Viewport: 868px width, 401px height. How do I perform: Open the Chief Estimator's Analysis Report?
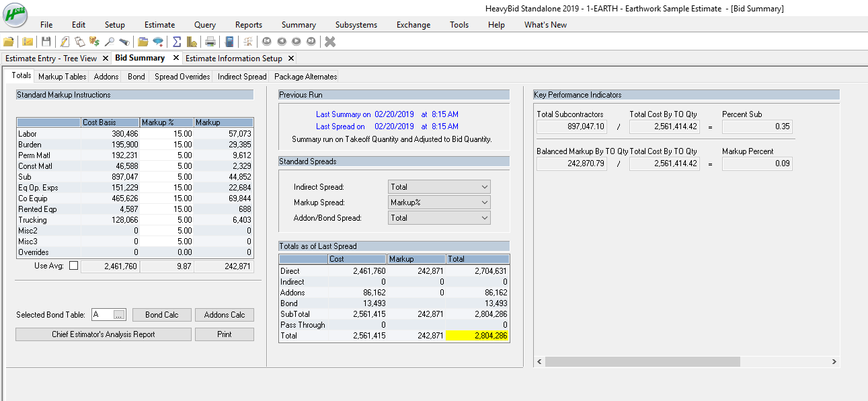(x=103, y=334)
